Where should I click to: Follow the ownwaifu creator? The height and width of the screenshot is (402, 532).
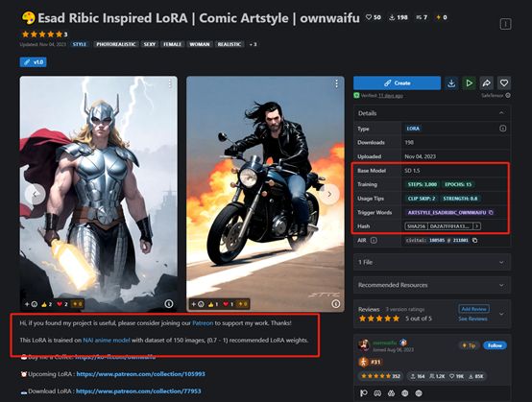495,345
